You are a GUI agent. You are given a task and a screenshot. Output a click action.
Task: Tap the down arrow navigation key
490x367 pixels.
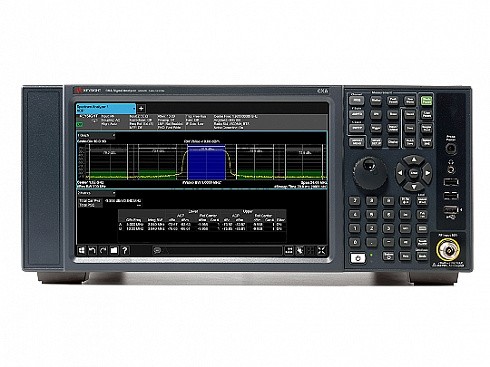(414, 186)
